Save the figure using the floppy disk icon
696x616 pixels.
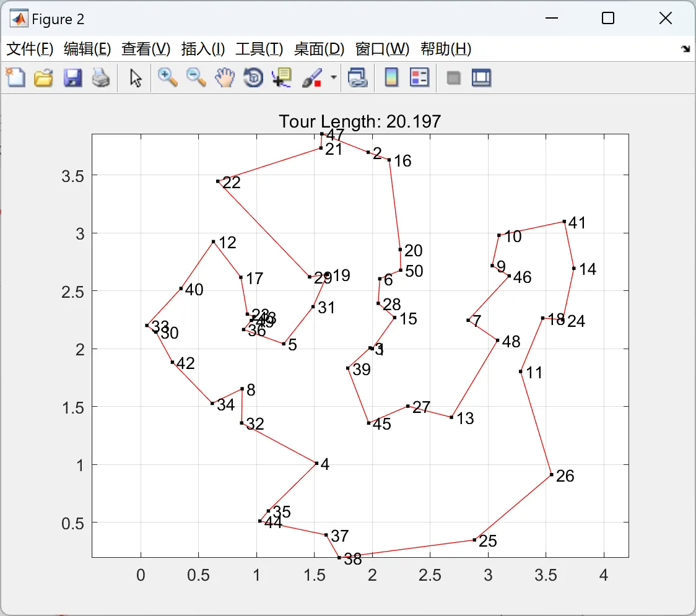pos(72,77)
